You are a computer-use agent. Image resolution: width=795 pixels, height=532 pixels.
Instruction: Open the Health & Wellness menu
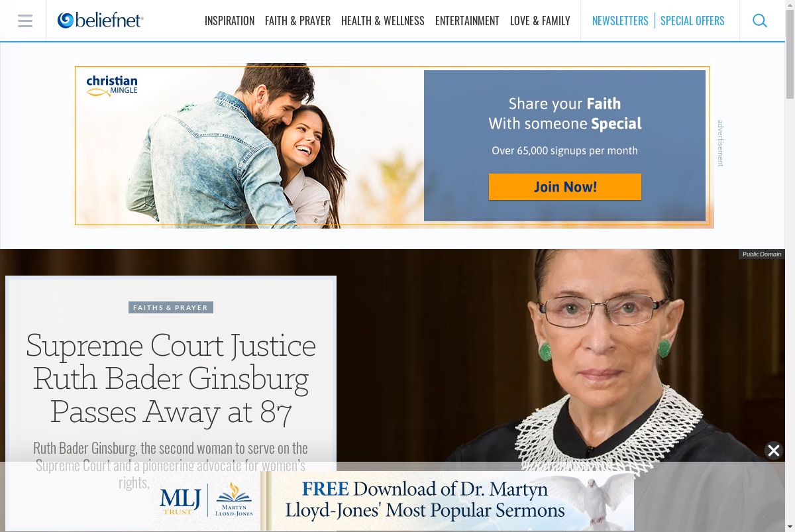tap(382, 21)
